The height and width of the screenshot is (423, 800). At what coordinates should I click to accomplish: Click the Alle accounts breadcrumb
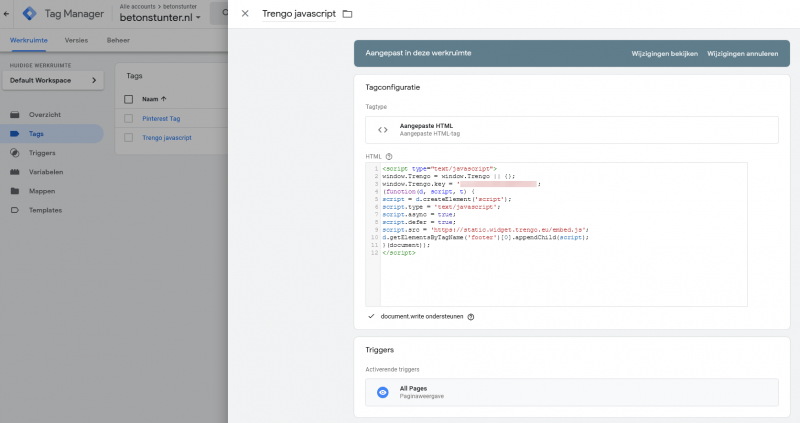coord(137,7)
